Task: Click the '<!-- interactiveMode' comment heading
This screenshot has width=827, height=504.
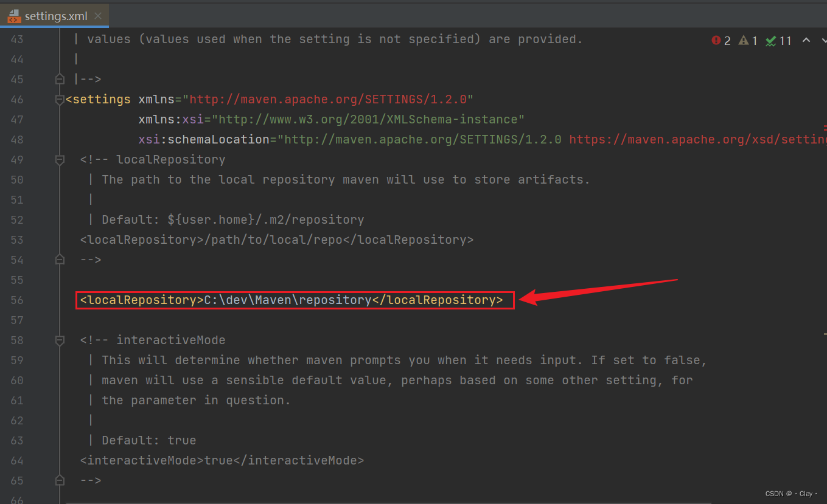Action: coord(153,340)
